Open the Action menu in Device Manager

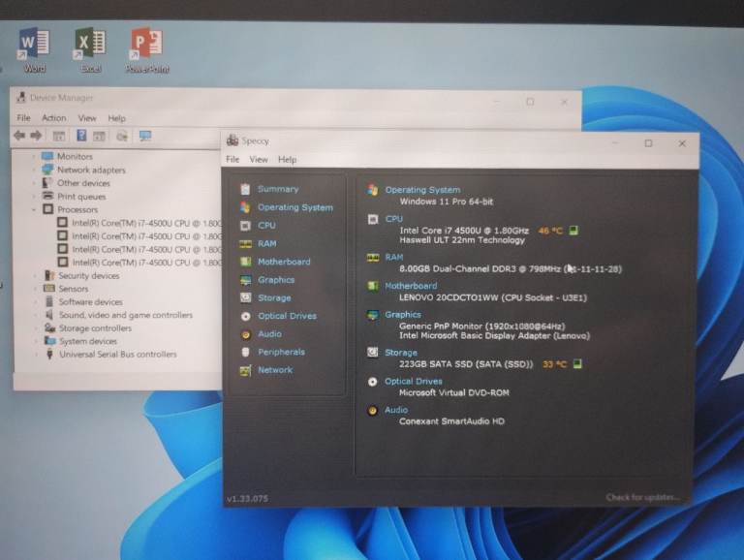(54, 117)
